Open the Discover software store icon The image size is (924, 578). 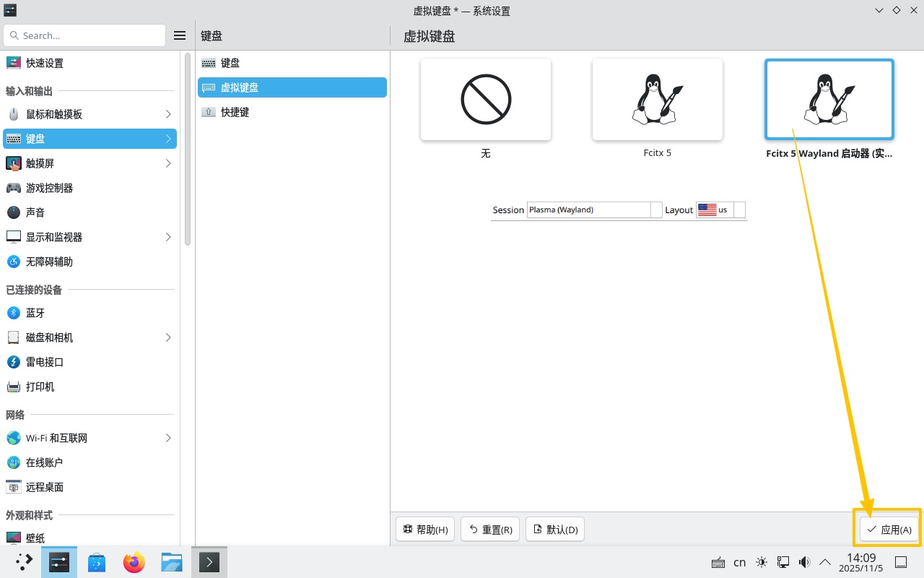point(97,562)
